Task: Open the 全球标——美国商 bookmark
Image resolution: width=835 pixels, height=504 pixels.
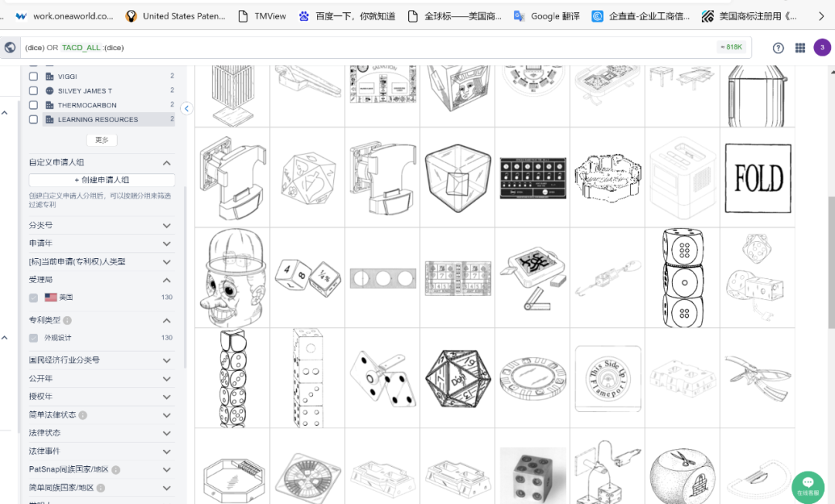Action: (455, 16)
